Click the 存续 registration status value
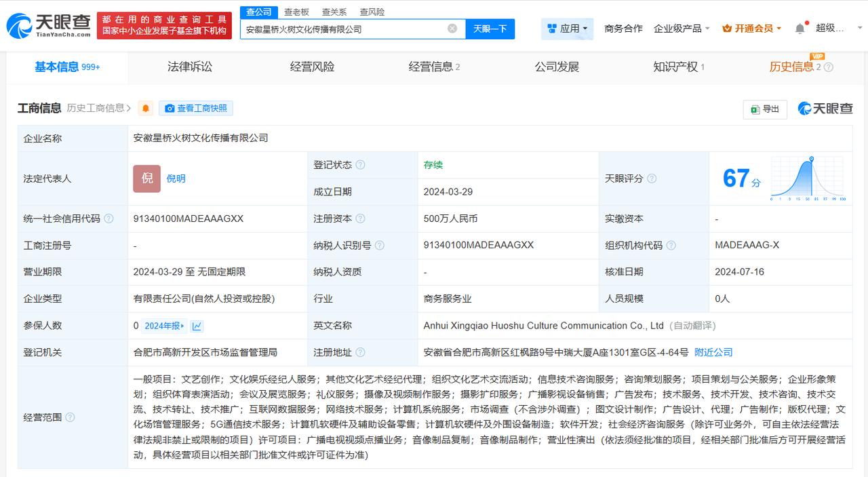This screenshot has width=868, height=477. pyautogui.click(x=433, y=165)
